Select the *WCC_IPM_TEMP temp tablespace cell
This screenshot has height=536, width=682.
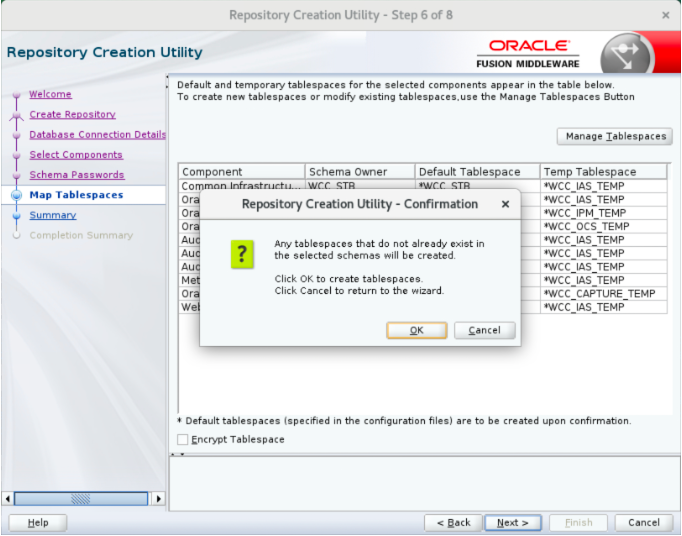[603, 213]
